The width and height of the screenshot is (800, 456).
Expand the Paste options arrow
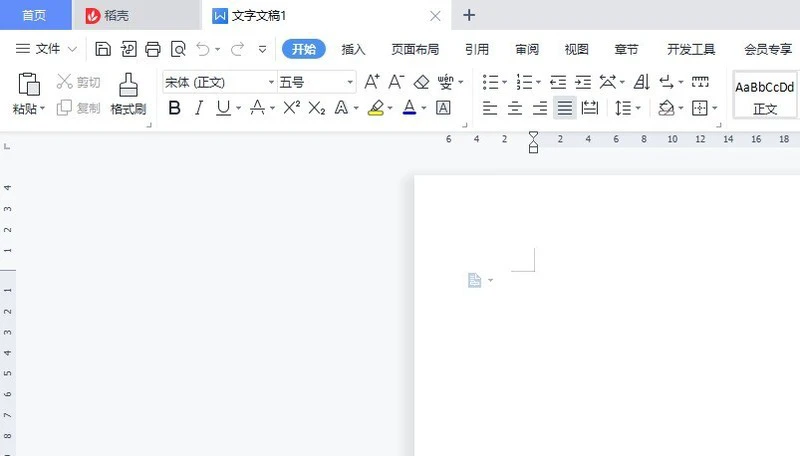[x=42, y=108]
